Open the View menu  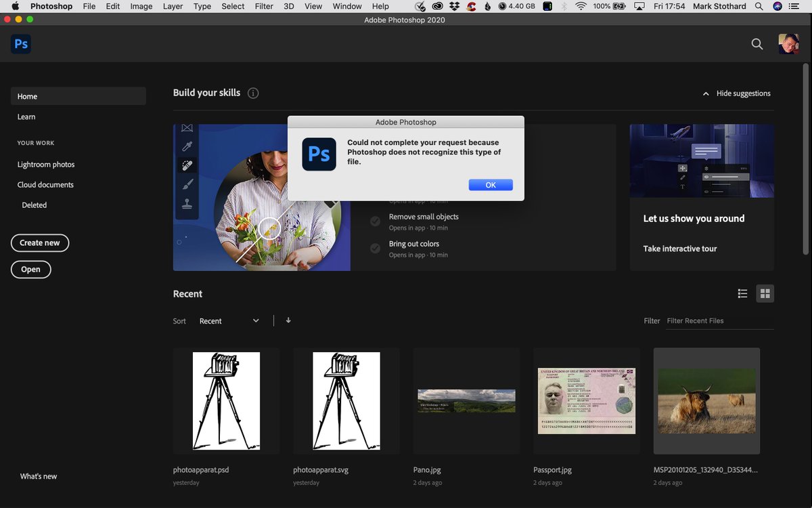coord(313,6)
